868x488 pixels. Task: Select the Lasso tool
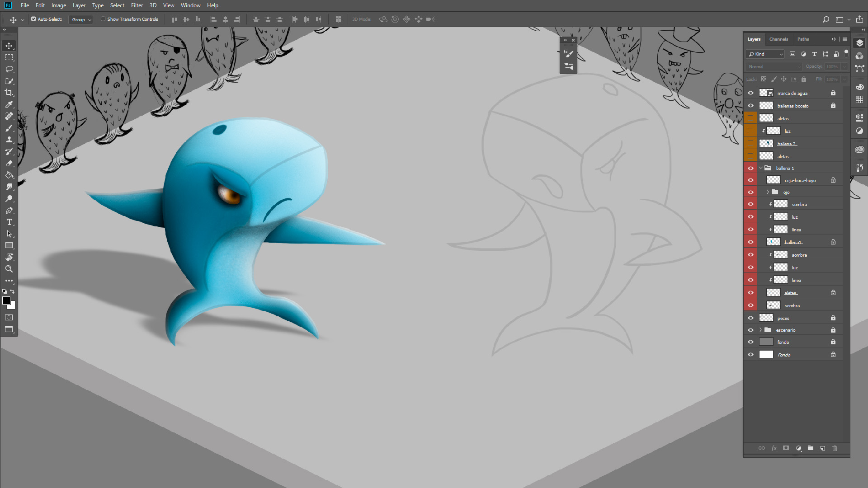(x=9, y=69)
